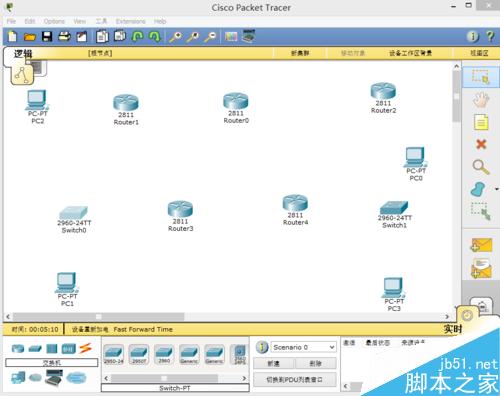Undo the last action

(138, 36)
